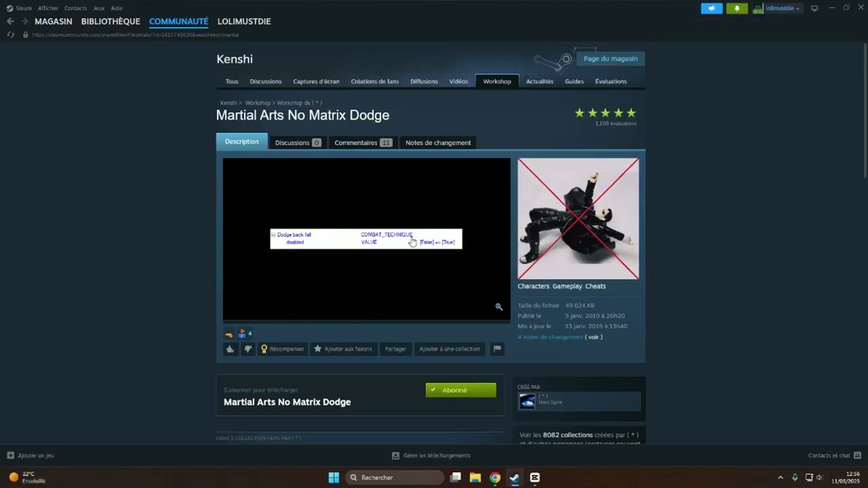Go forward with the navigation arrow
868x488 pixels.
pos(24,22)
